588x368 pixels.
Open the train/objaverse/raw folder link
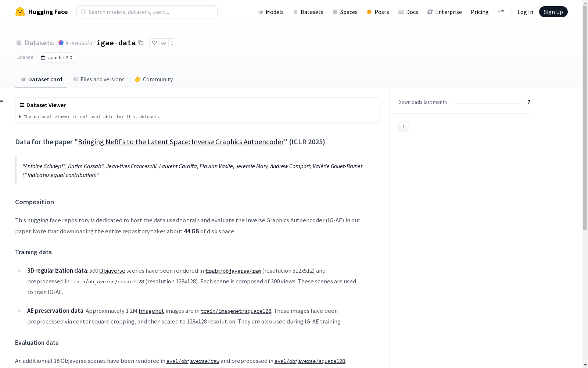(x=233, y=271)
